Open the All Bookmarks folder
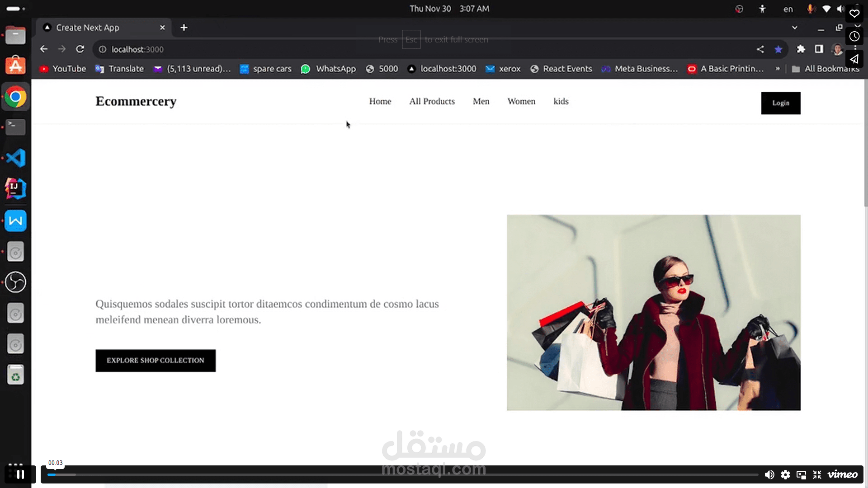868x488 pixels. point(826,69)
